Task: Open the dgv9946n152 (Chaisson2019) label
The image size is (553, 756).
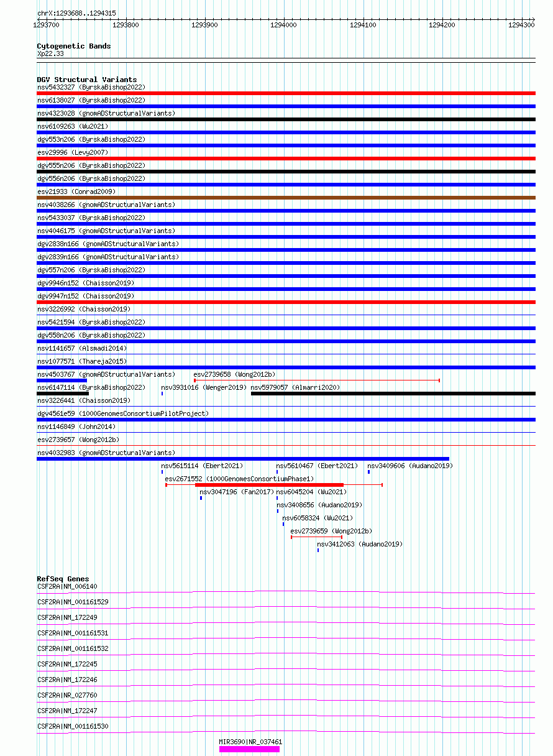Action: (86, 283)
